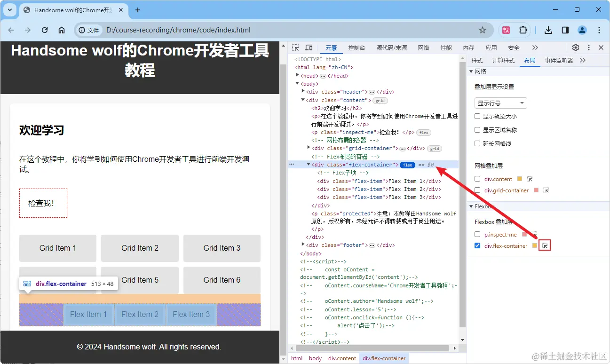Switch to the 网络 tab
The height and width of the screenshot is (364, 610).
click(x=423, y=47)
